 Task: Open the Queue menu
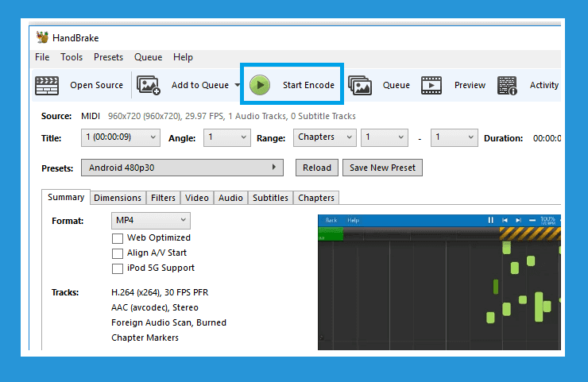click(148, 57)
